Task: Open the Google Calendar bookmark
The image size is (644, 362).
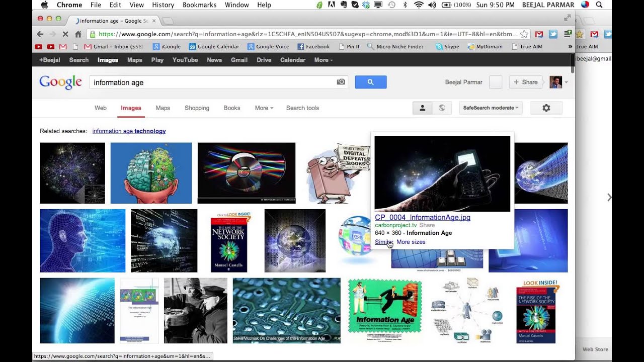Action: pyautogui.click(x=214, y=47)
